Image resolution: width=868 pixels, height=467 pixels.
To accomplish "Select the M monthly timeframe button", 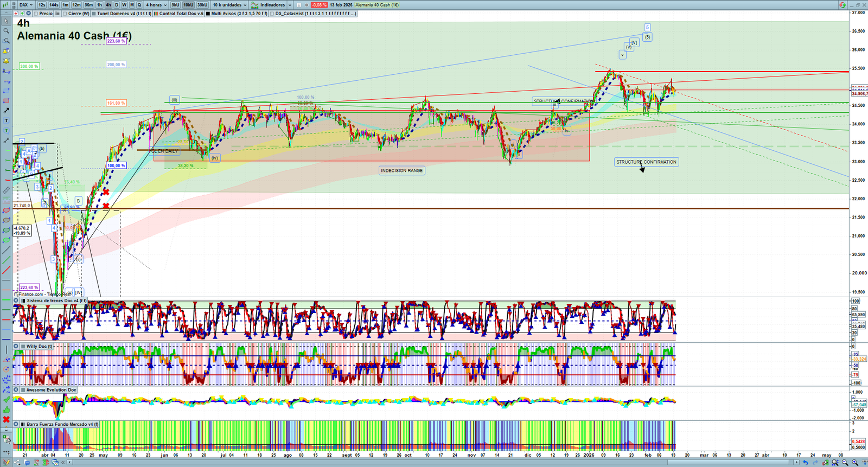I will click(x=132, y=5).
